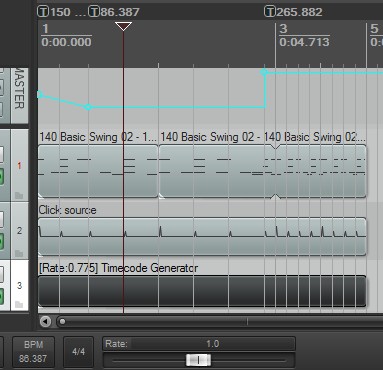383x370 pixels.
Task: Click the 0:04.713 time label in ruler
Action: coord(304,42)
